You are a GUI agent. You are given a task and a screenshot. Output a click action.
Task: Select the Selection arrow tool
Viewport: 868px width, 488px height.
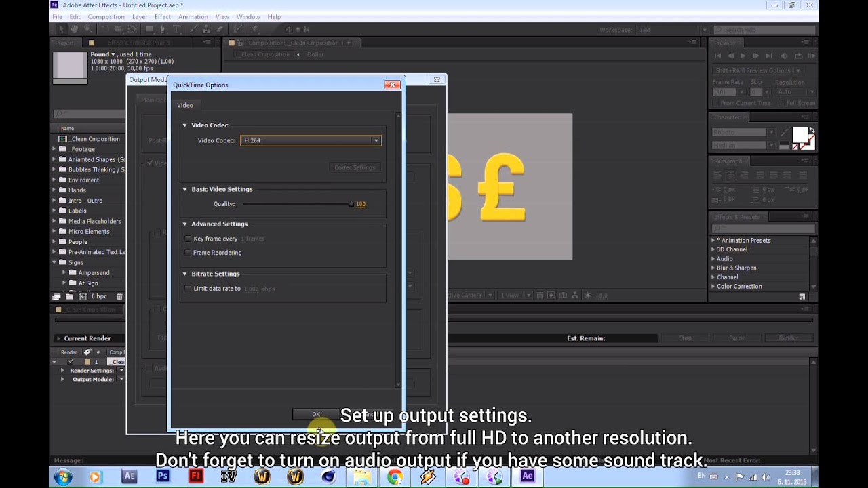click(62, 29)
